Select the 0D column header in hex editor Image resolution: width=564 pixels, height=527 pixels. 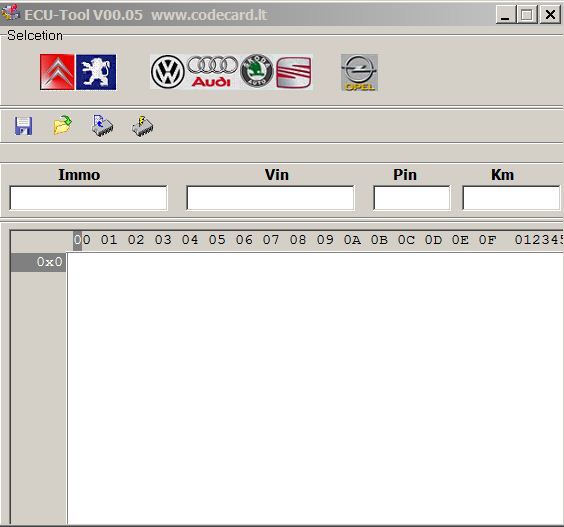[x=433, y=240]
